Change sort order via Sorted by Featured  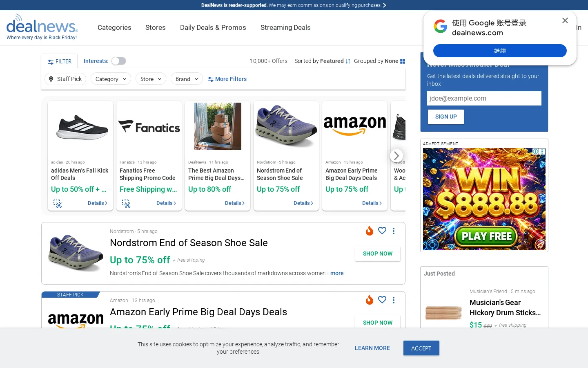point(322,61)
